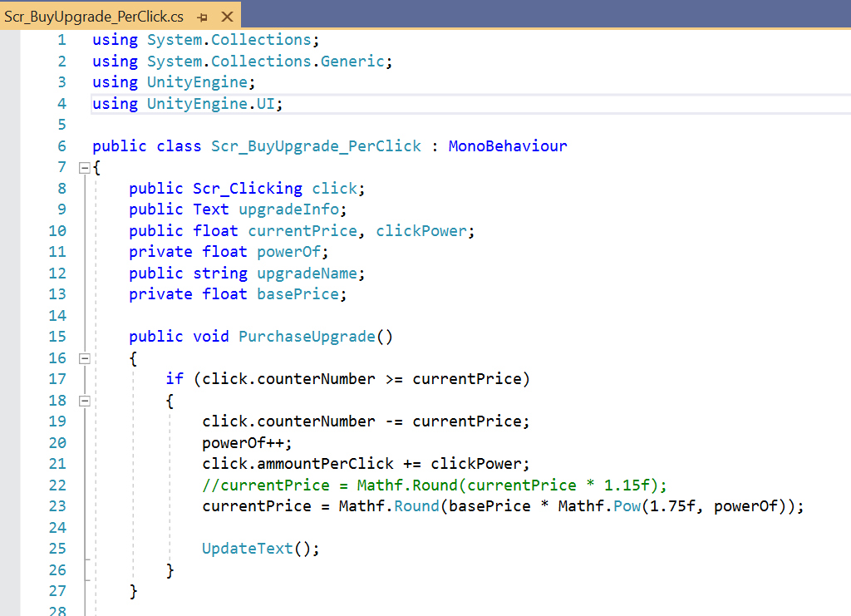Pin the Scr_BuyUpgrade_PerClick.cs tab
Viewport: 851px width, 616px height.
point(203,17)
